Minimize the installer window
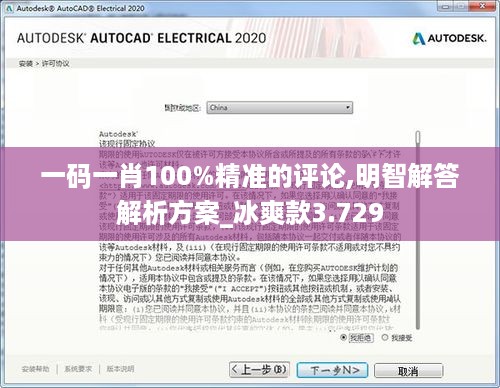 click(x=446, y=6)
